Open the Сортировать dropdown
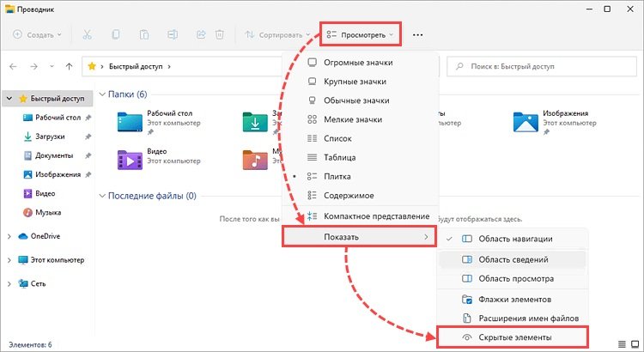The height and width of the screenshot is (352, 644). pos(277,35)
